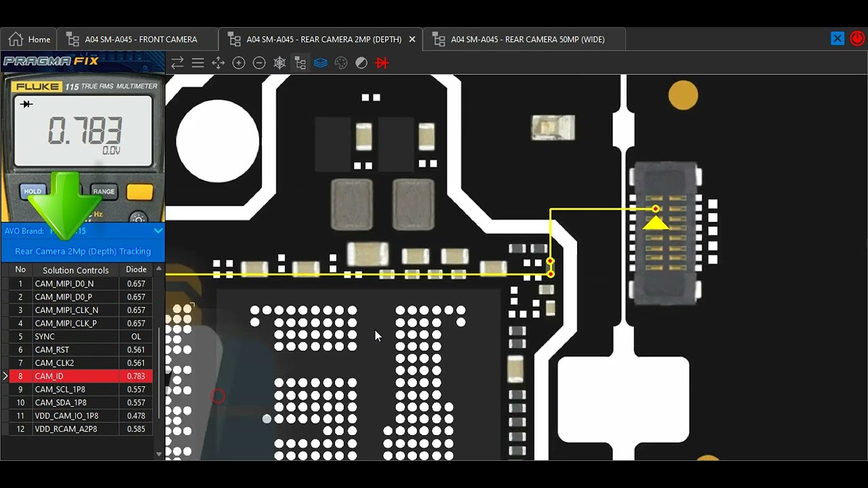Click the blue X button top right
The width and height of the screenshot is (868, 488).
[x=837, y=39]
